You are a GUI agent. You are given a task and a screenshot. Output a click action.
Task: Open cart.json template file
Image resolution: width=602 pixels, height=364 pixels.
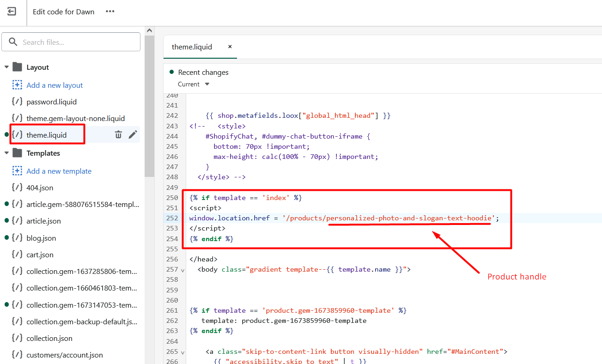(x=40, y=255)
